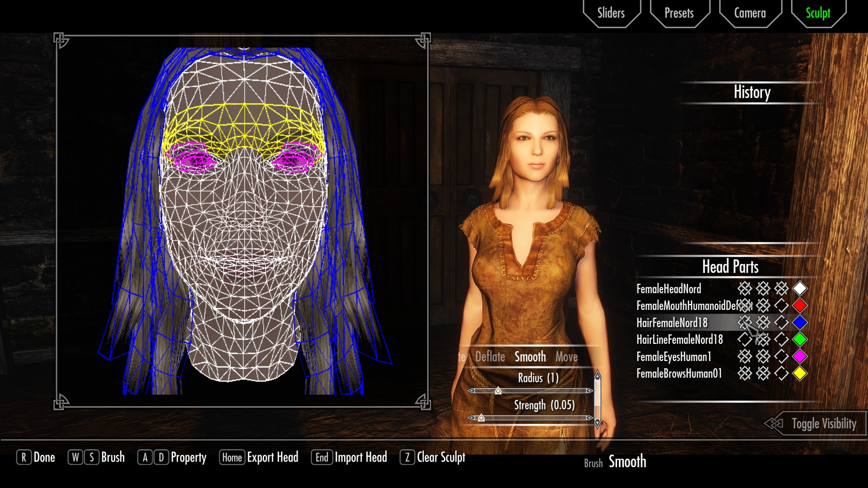Click the S key icon for Brush
This screenshot has width=868, height=488.
click(92, 457)
